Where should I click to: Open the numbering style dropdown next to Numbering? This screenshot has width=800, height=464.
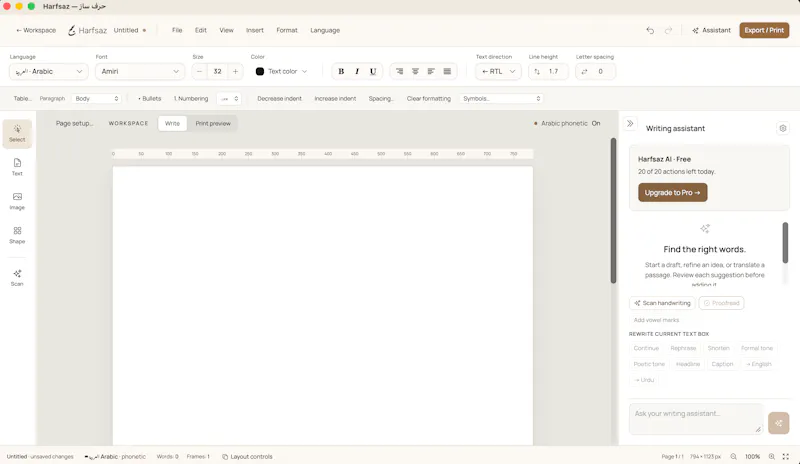[229, 99]
